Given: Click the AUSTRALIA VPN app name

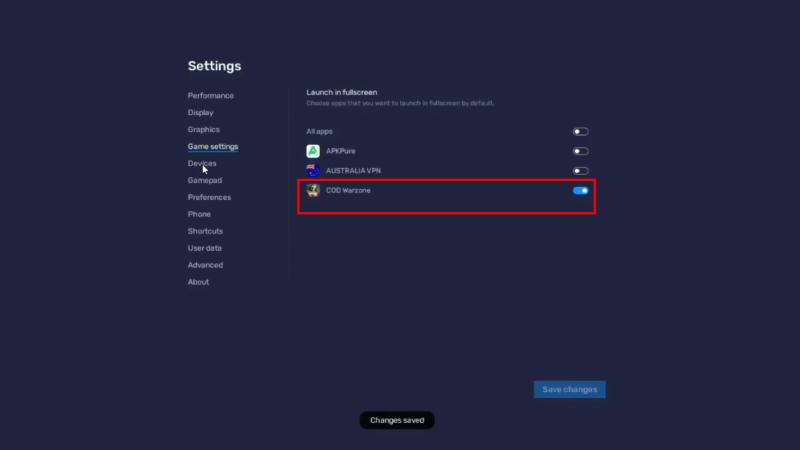Looking at the screenshot, I should point(353,171).
